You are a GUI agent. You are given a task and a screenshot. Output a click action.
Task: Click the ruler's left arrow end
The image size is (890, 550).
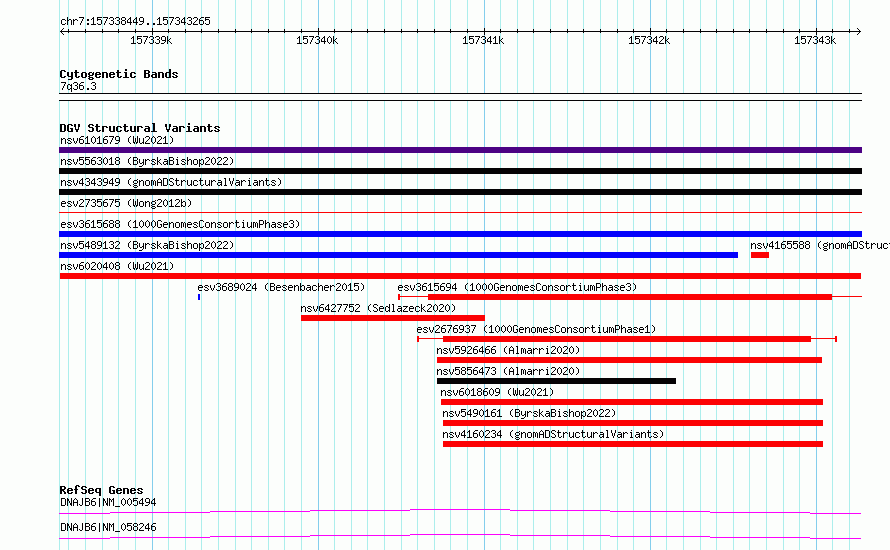click(62, 32)
